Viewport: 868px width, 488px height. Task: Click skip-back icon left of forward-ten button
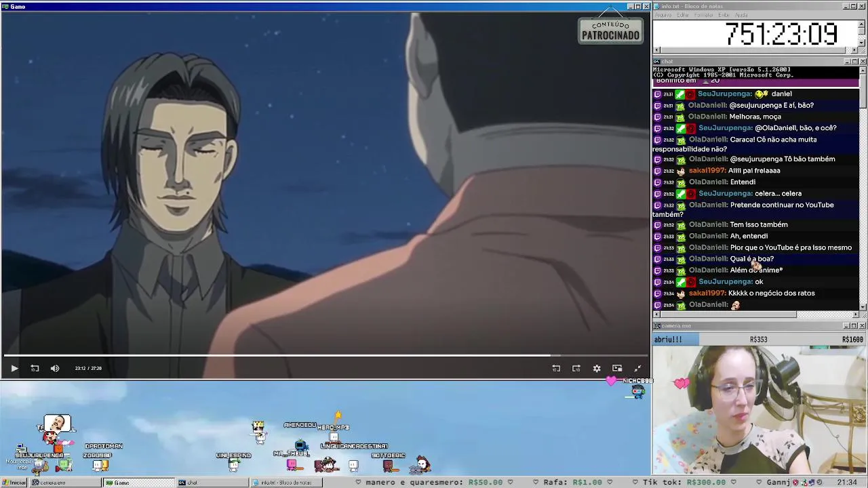pos(556,368)
